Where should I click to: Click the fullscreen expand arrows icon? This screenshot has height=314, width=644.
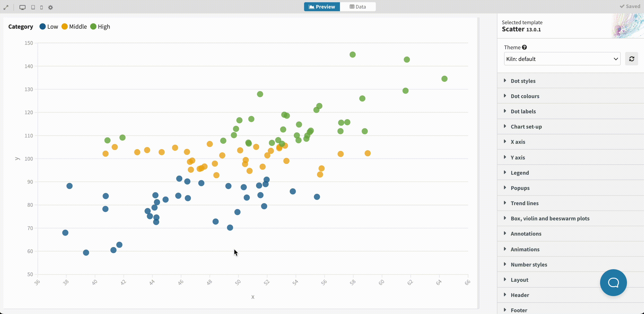click(6, 7)
